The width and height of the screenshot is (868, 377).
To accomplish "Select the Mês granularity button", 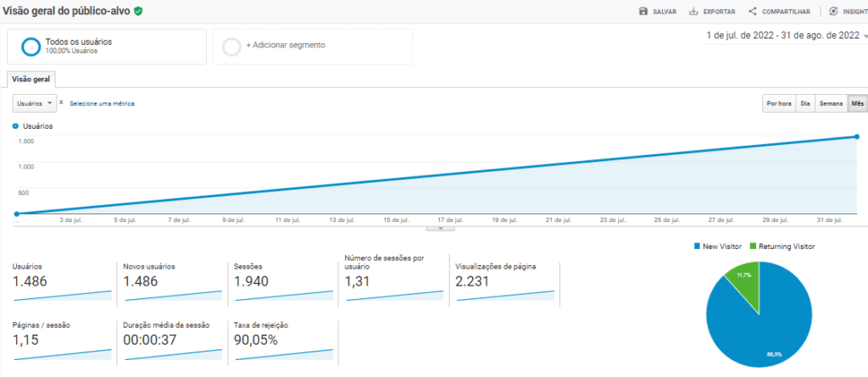I will point(857,103).
